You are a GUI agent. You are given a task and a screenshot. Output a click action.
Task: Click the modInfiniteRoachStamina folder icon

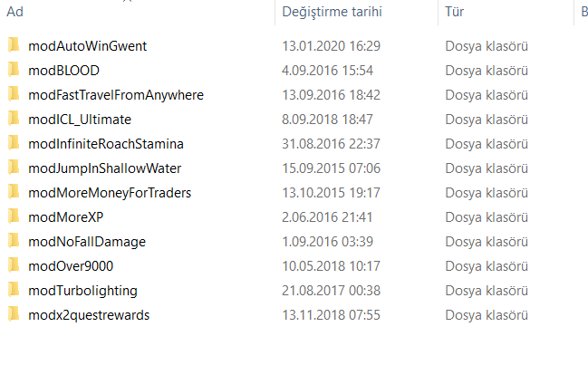(x=14, y=143)
